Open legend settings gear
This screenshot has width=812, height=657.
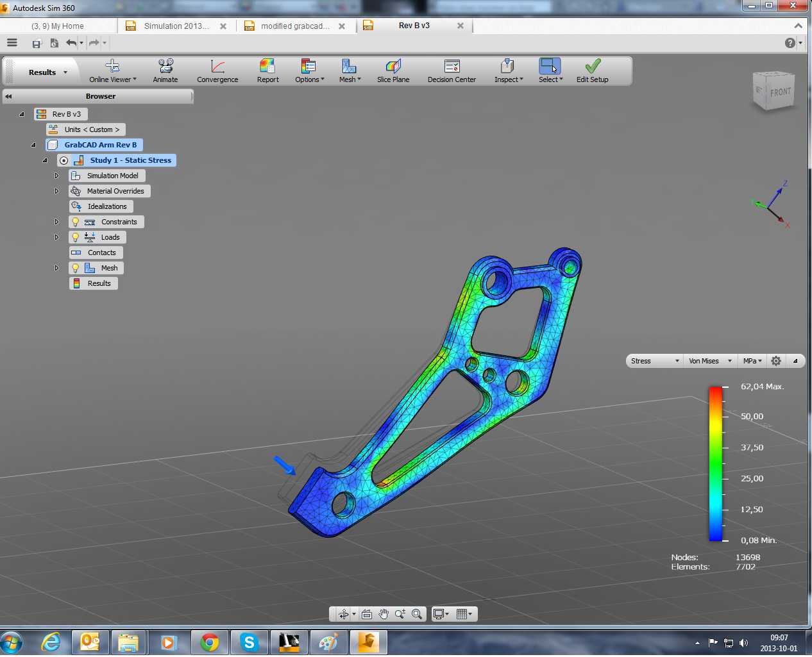[776, 361]
